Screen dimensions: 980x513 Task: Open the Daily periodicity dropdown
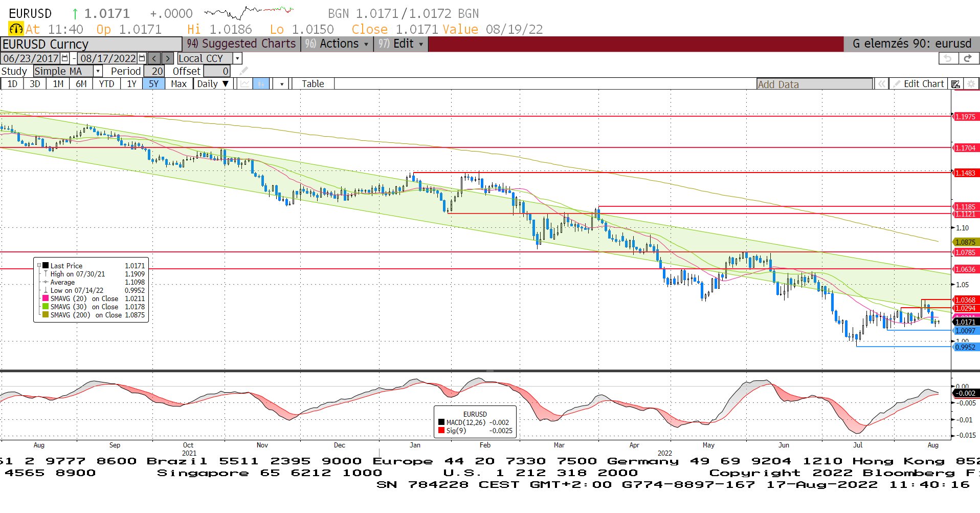(213, 84)
